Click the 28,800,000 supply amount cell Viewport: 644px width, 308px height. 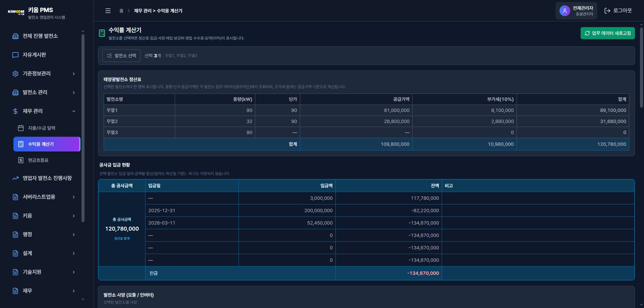[356, 121]
